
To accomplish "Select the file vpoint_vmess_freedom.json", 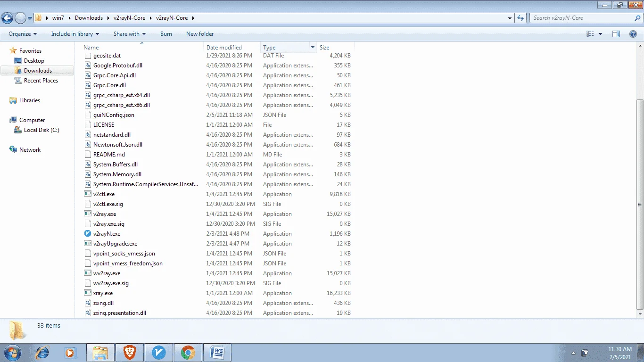I will click(128, 263).
